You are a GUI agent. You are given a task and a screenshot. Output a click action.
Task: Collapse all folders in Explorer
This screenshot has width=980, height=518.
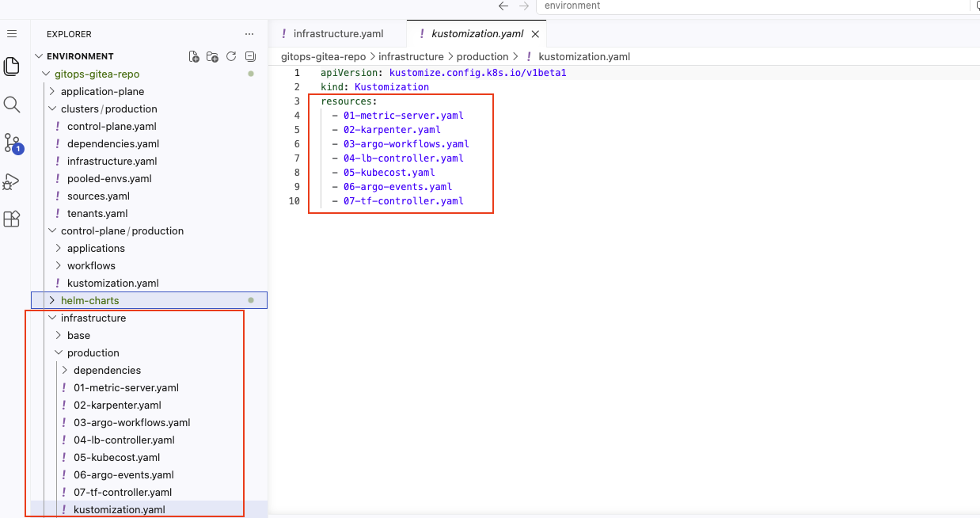tap(249, 56)
